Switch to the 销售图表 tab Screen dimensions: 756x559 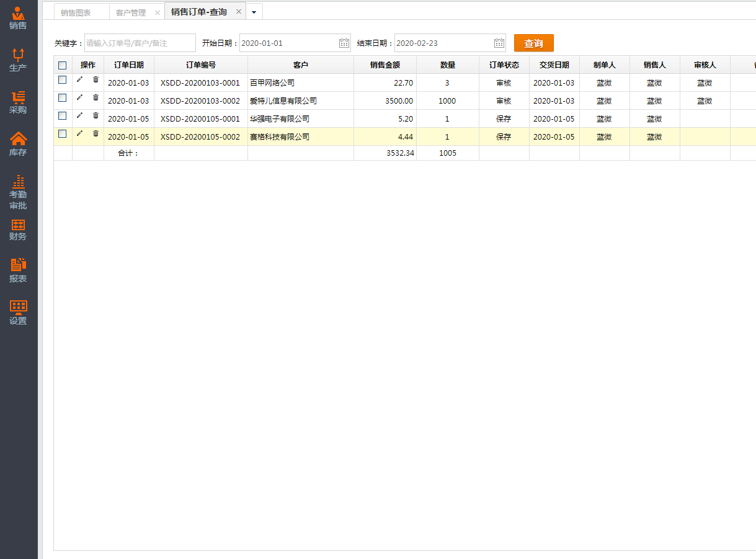[76, 12]
